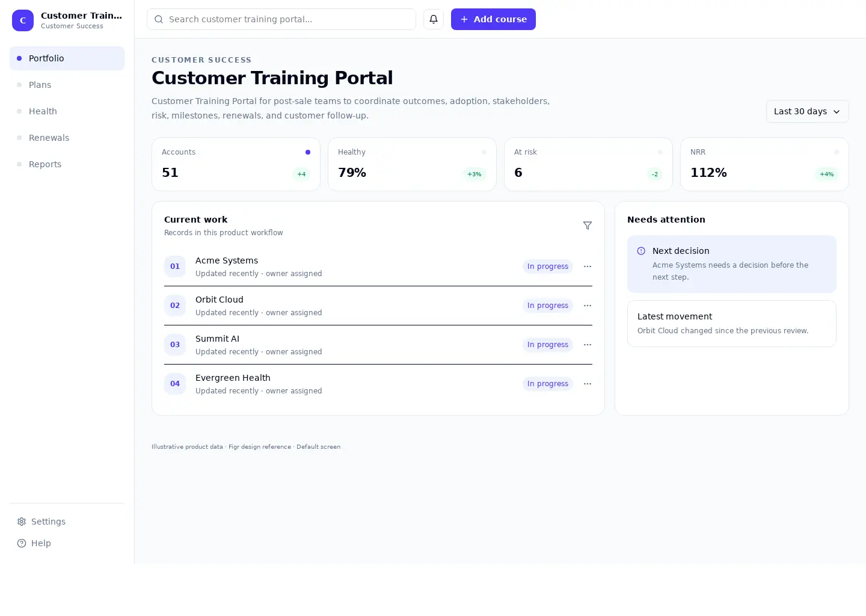Click the Add course button
The image size is (866, 616).
493,19
